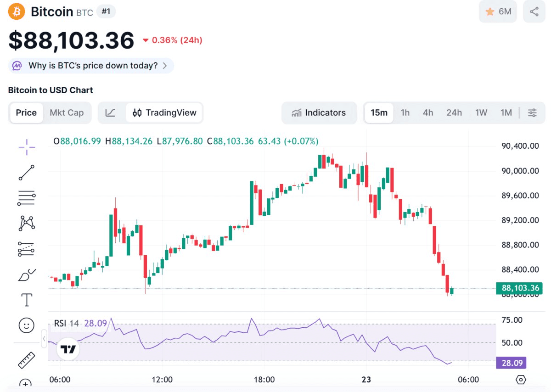
Task: Choose the brush drawing tool
Action: [27, 275]
